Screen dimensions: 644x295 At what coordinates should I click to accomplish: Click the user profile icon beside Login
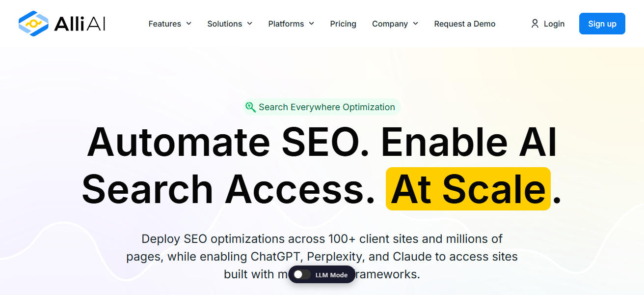pyautogui.click(x=535, y=24)
